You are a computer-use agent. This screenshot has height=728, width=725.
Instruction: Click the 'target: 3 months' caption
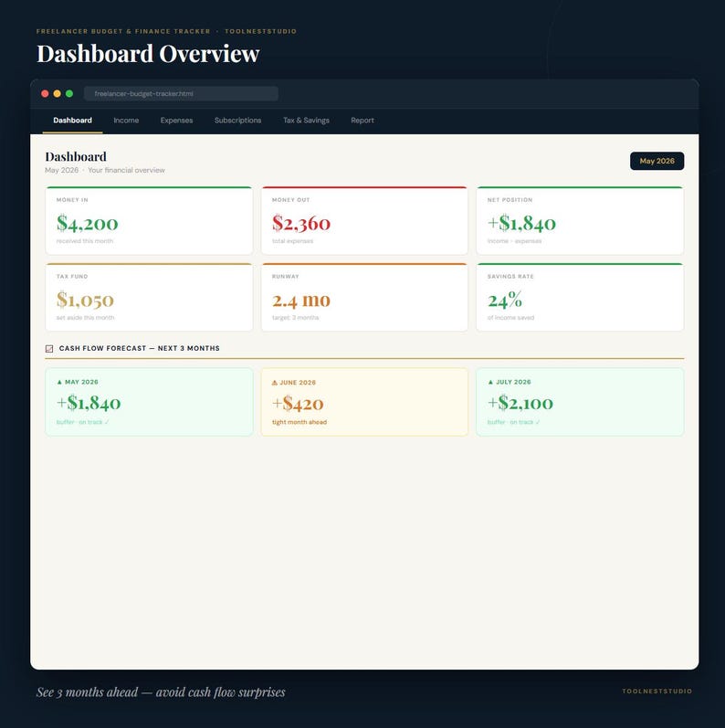[295, 318]
